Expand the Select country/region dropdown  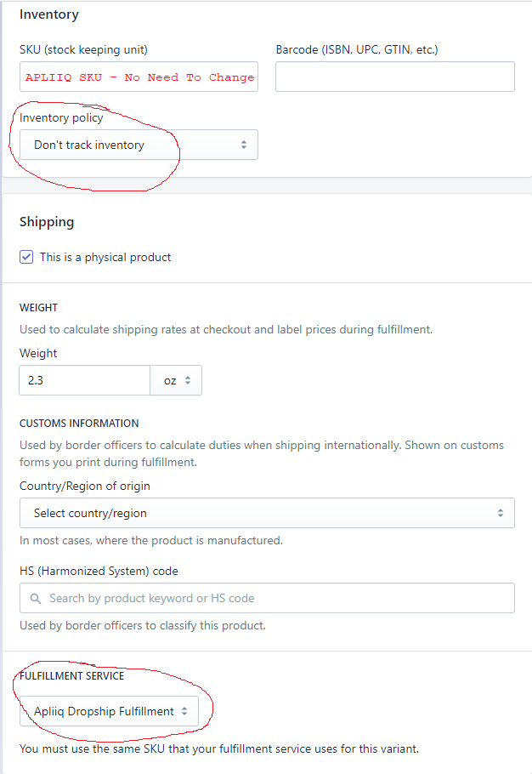tap(267, 513)
